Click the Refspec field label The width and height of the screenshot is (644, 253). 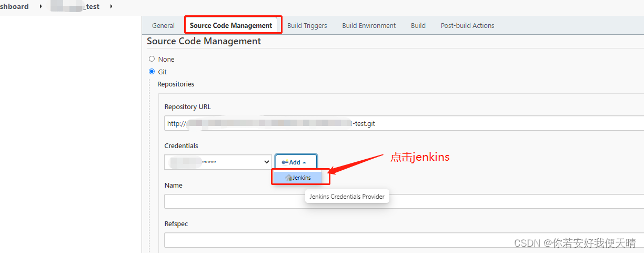coord(176,223)
